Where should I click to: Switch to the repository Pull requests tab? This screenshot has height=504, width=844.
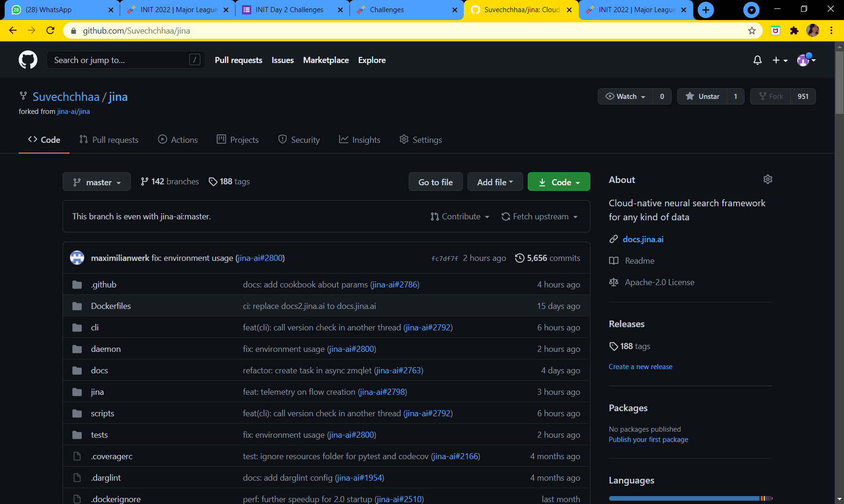point(109,140)
